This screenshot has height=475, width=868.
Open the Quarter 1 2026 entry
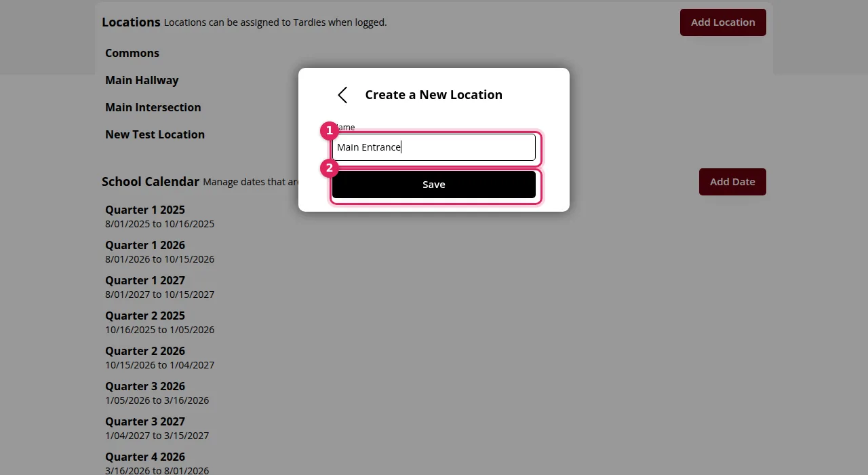coord(145,245)
